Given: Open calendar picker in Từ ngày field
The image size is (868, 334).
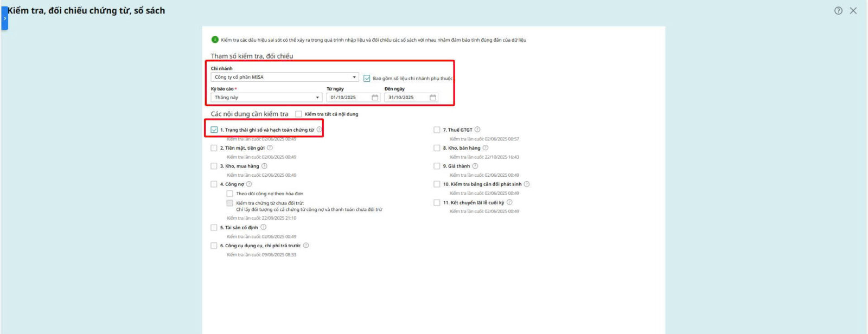Looking at the screenshot, I should point(375,98).
